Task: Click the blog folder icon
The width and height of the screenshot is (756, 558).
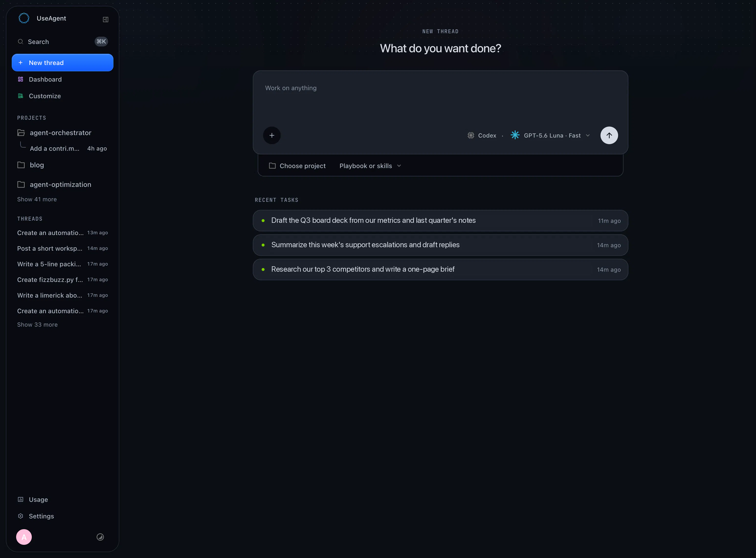Action: click(21, 165)
